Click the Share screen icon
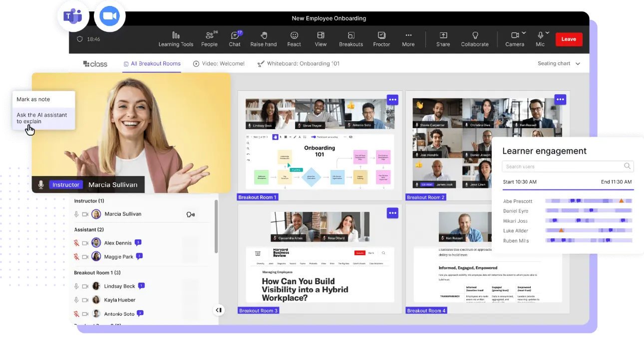The image size is (644, 346). point(443,36)
